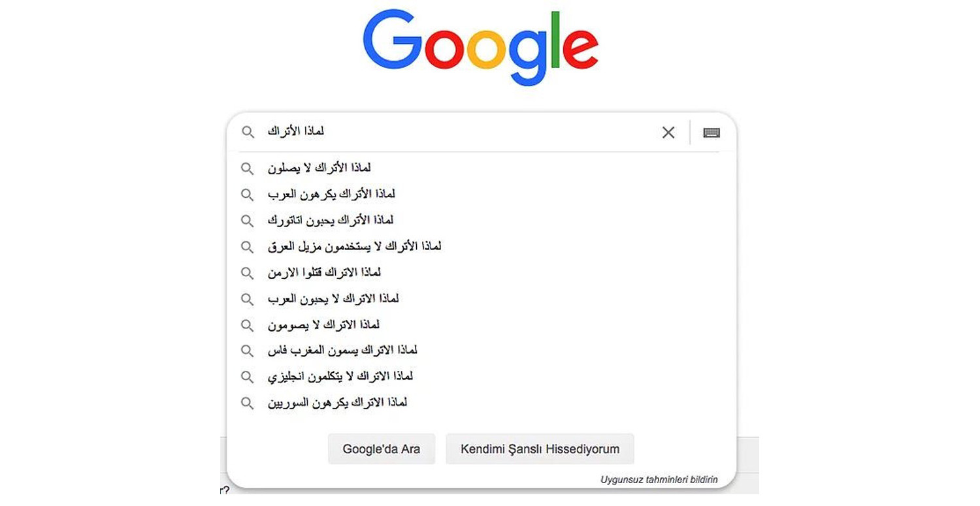Click the search icon beside لا يصومون suggestion
This screenshot has height=506, width=980.
coord(247,324)
